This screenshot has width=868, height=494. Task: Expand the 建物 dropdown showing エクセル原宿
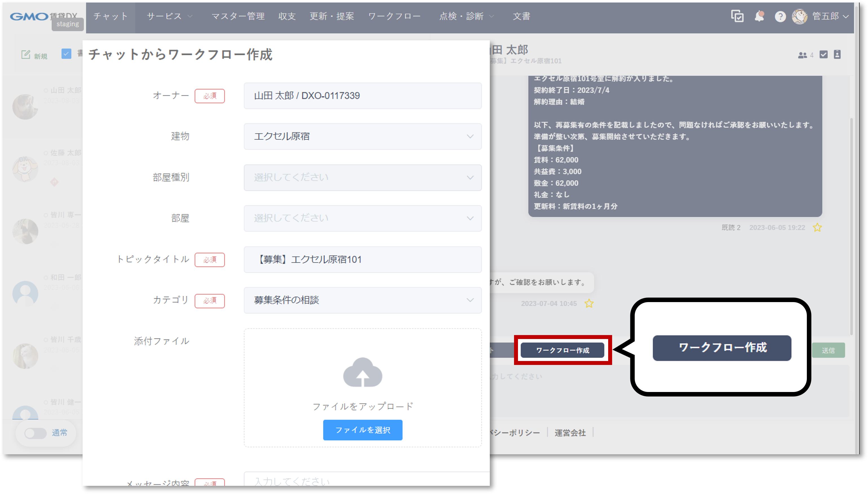coord(363,136)
